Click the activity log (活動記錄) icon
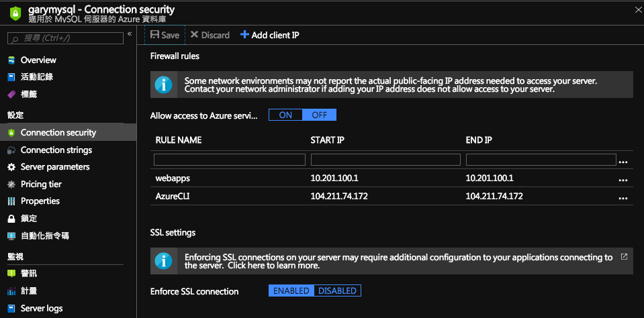 pos(11,77)
